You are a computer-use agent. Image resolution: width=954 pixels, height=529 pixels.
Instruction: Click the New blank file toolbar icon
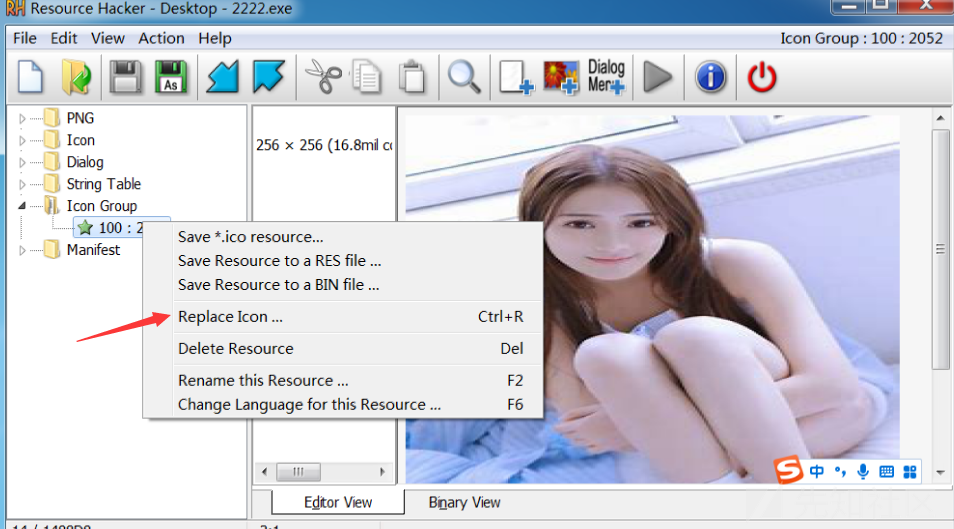(31, 77)
